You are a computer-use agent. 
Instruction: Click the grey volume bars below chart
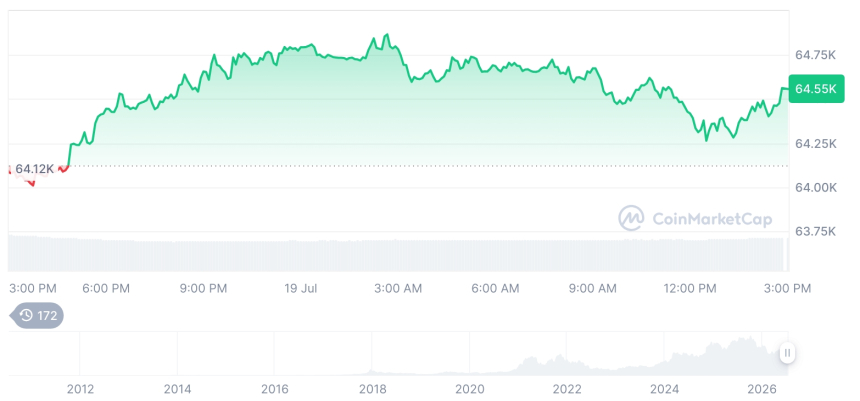point(398,255)
